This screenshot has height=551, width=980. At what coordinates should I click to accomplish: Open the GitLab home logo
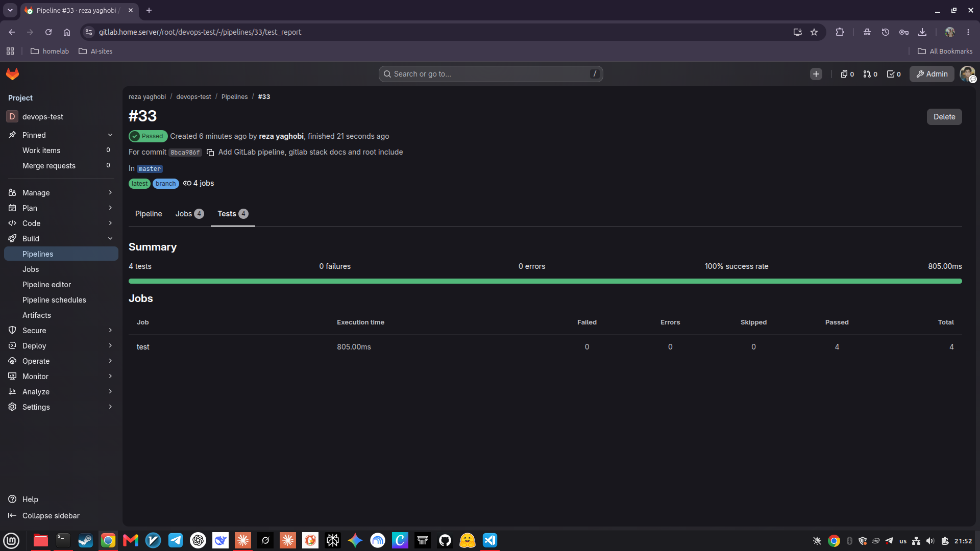coord(12,74)
